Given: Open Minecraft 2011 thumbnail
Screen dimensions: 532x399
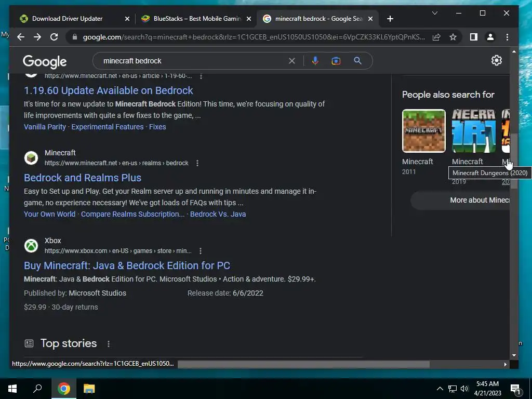Looking at the screenshot, I should (x=424, y=131).
